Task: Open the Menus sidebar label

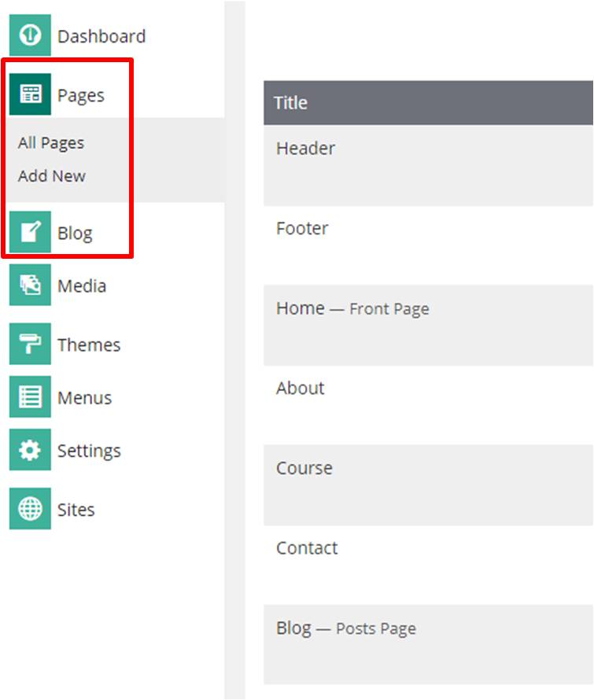Action: click(x=84, y=397)
